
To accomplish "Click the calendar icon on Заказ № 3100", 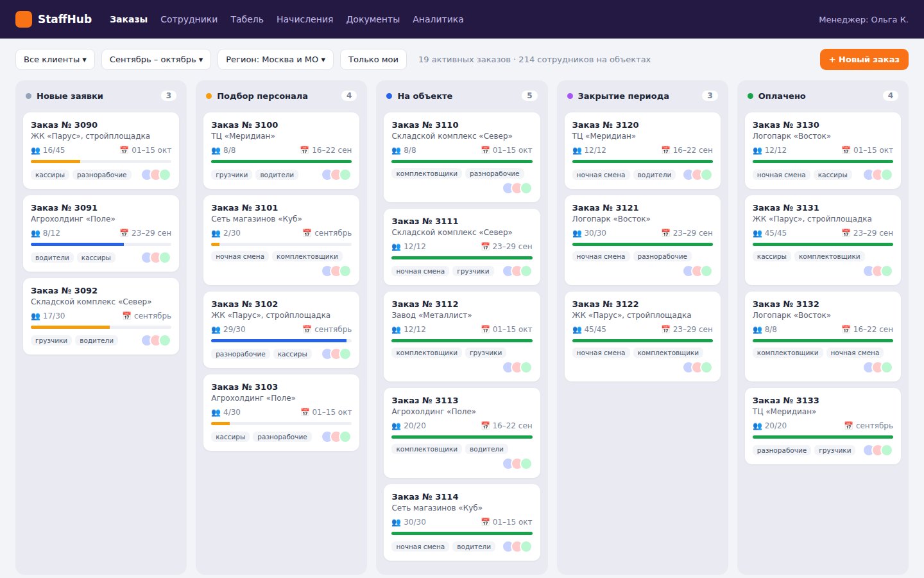I will 305,150.
